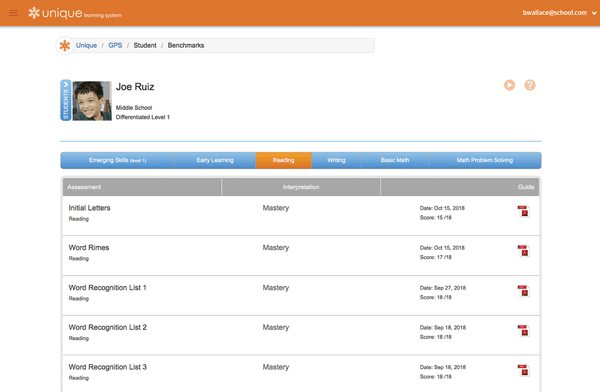Click the Date: Sep 27, 2018 text
600x392 pixels.
tap(443, 288)
